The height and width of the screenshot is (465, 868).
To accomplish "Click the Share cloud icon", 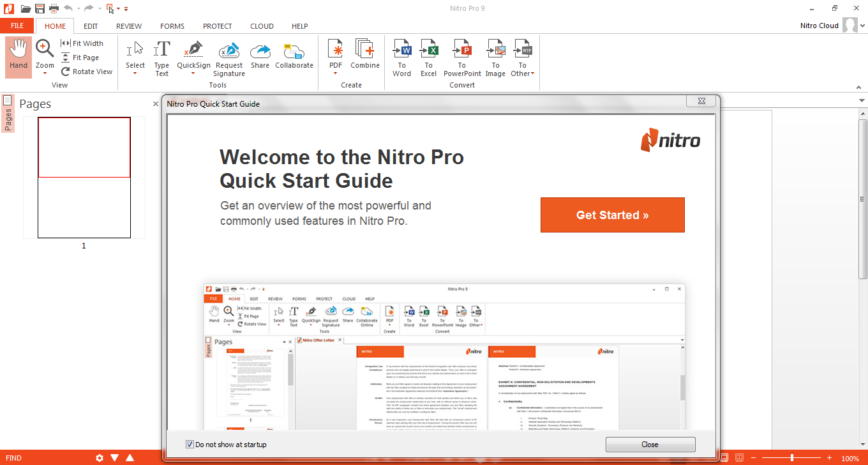I will (x=260, y=50).
